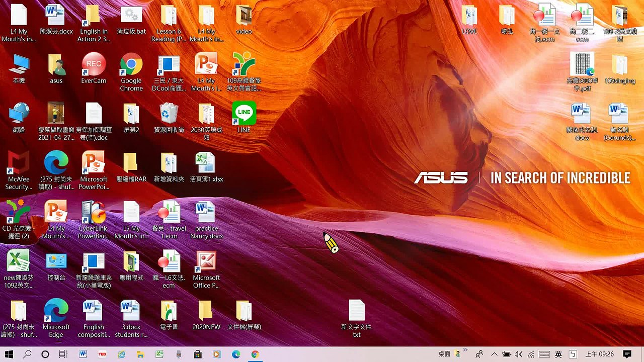The height and width of the screenshot is (362, 644).
Task: Open 活頁簿1.xlsx Excel workbook
Action: point(206,168)
